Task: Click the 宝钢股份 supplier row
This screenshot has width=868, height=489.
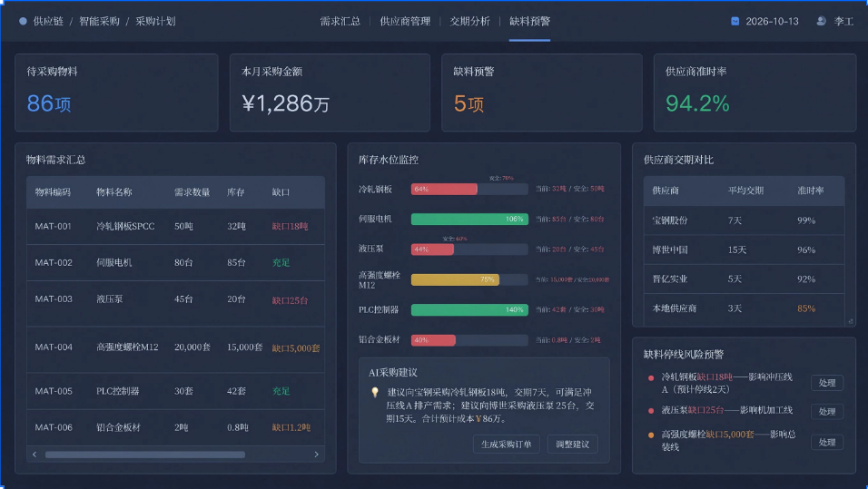Action: (744, 220)
